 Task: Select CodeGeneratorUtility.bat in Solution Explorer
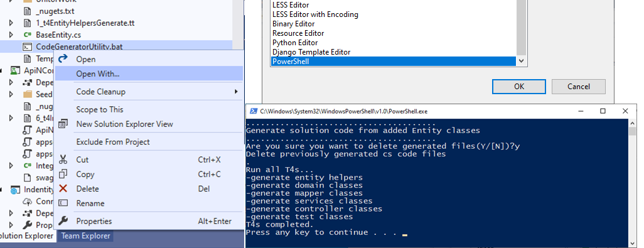point(79,46)
